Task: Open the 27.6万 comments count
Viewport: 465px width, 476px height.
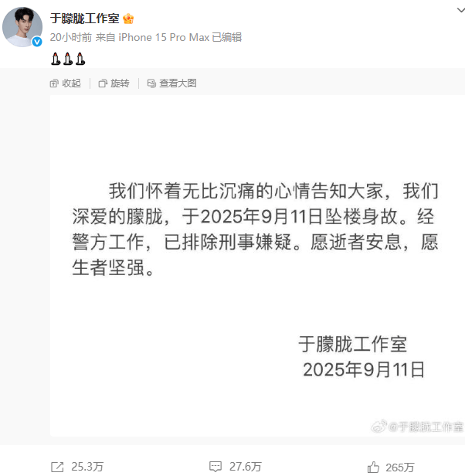Action: (246, 467)
